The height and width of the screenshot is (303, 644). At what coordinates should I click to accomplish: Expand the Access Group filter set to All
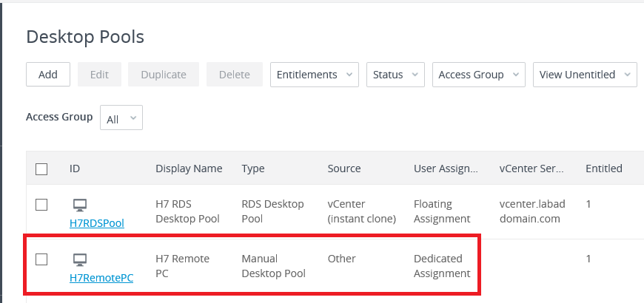click(121, 118)
